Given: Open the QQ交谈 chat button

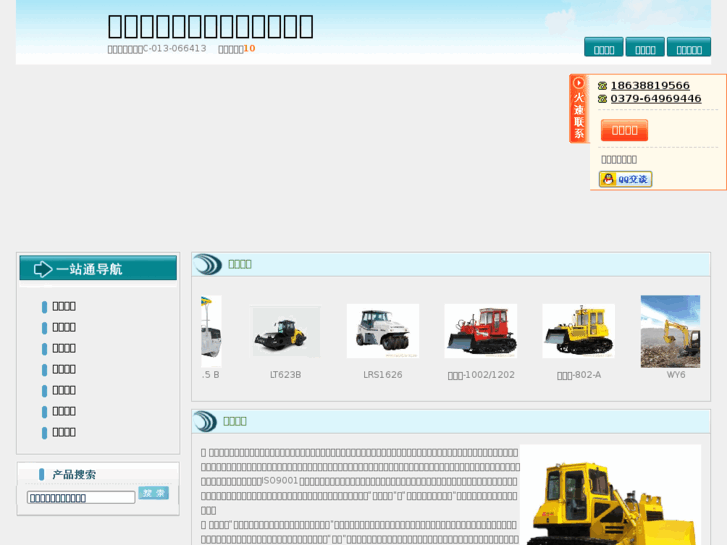Looking at the screenshot, I should (625, 179).
